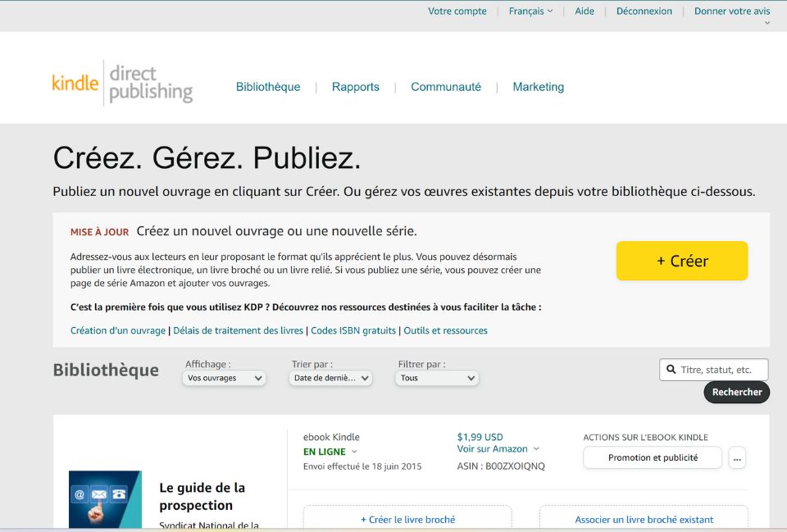Expand Trier par dropdown

pyautogui.click(x=330, y=378)
